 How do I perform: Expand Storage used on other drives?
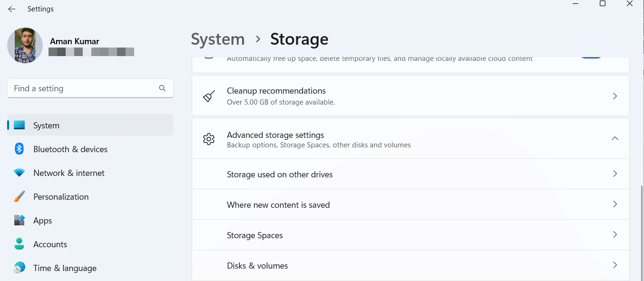(615, 174)
